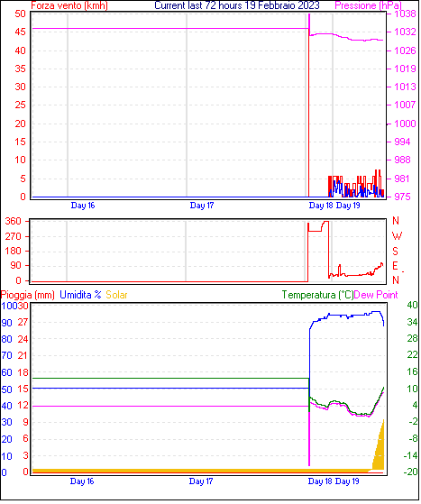Click the 16 value on temperature axis
This screenshot has height=504, width=421.
[412, 371]
